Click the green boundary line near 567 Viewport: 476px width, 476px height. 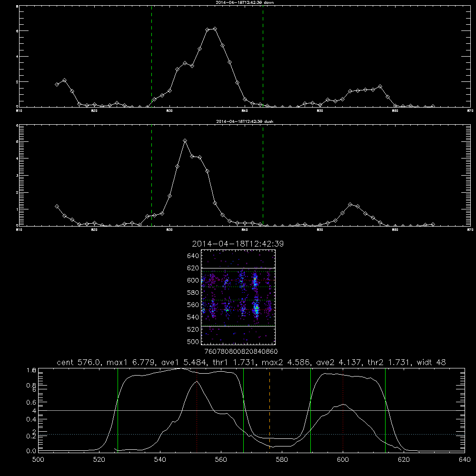click(243, 410)
